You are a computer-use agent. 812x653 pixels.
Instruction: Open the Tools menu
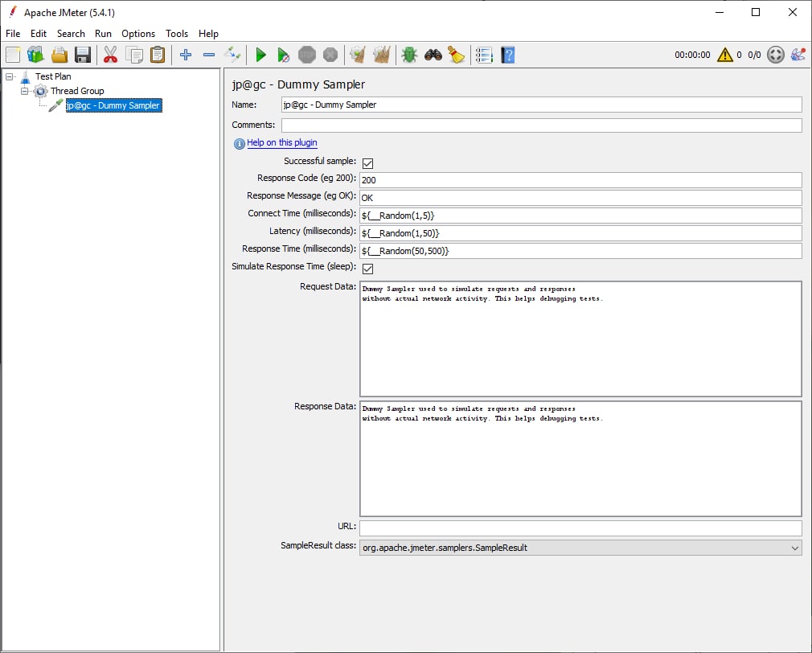pyautogui.click(x=177, y=34)
